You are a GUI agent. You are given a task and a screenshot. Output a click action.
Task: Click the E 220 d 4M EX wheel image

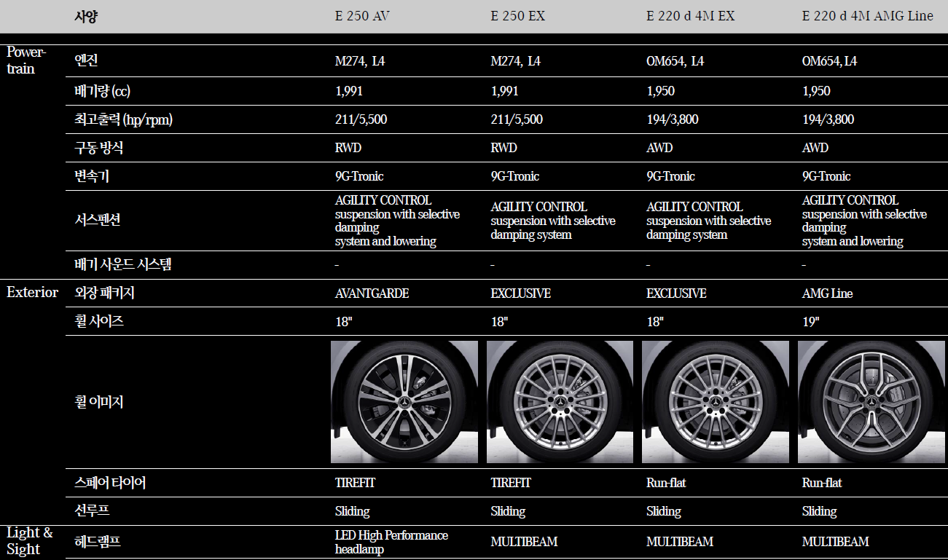click(716, 402)
